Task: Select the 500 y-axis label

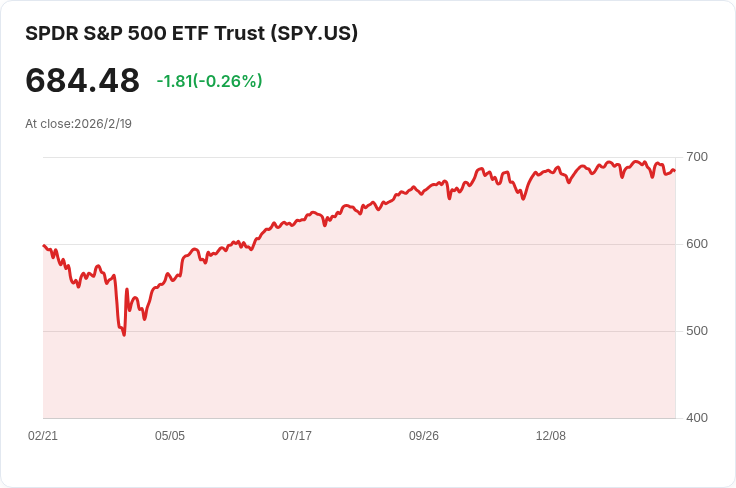Action: coord(697,331)
